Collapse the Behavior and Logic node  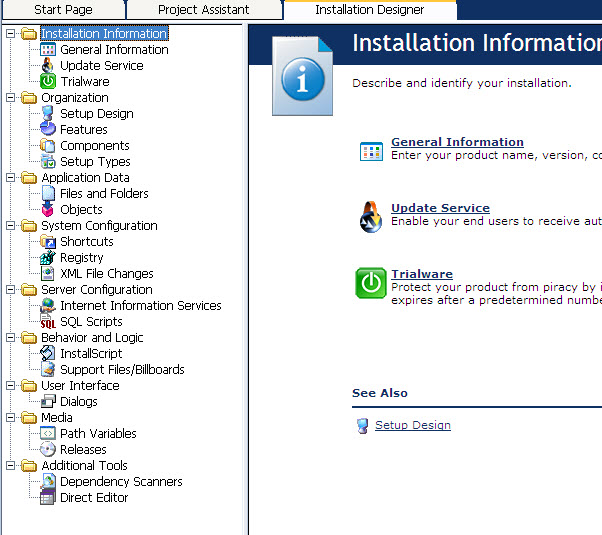[x=11, y=338]
